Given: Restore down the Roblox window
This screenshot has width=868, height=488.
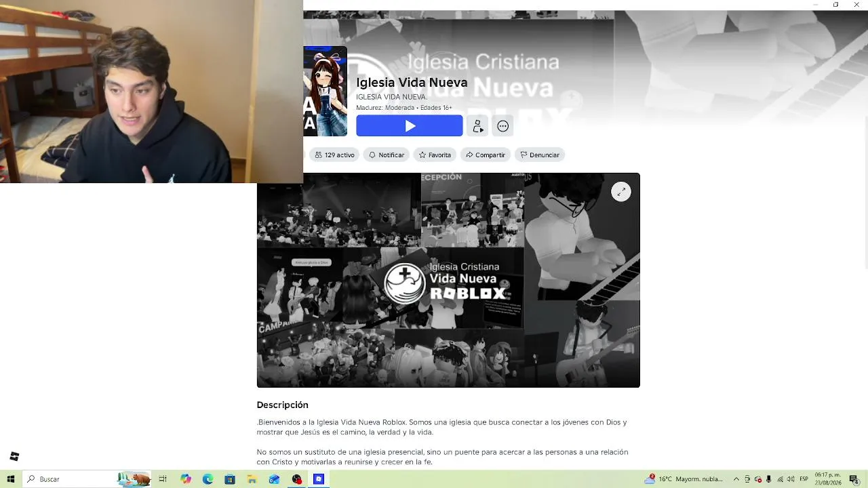Looking at the screenshot, I should tap(835, 5).
